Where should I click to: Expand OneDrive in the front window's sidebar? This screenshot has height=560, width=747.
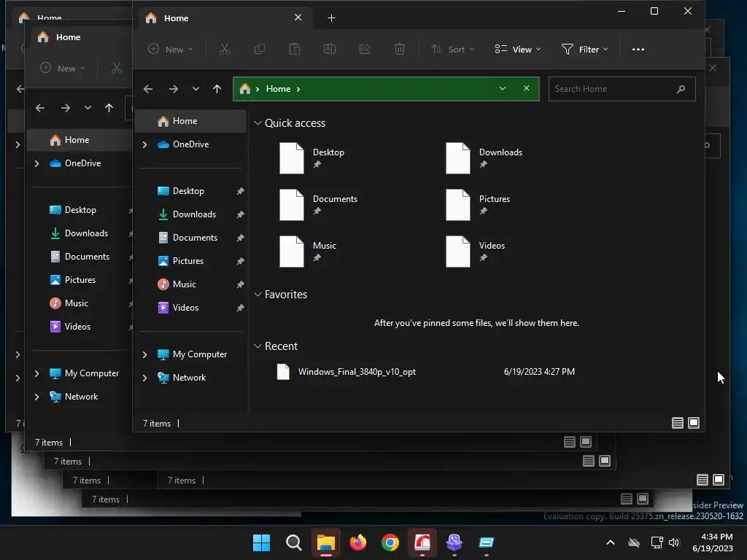[145, 144]
